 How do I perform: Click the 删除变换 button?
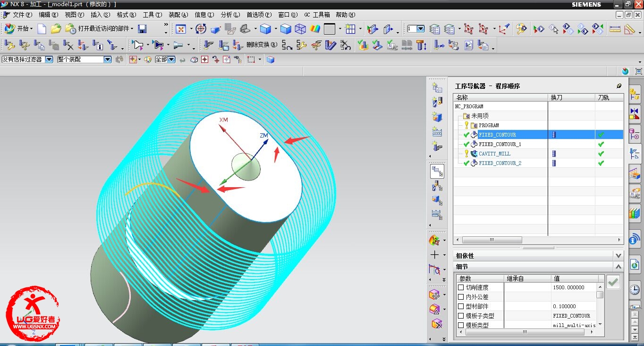262,45
